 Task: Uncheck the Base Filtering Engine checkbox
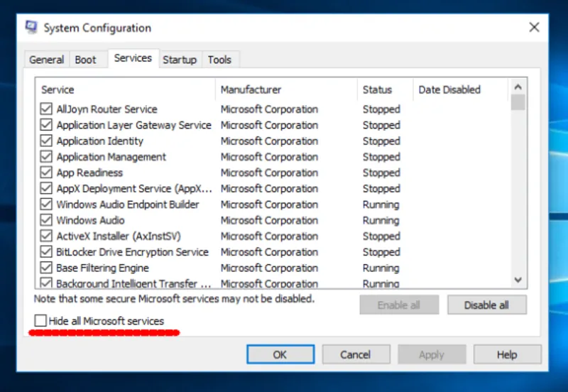[46, 268]
